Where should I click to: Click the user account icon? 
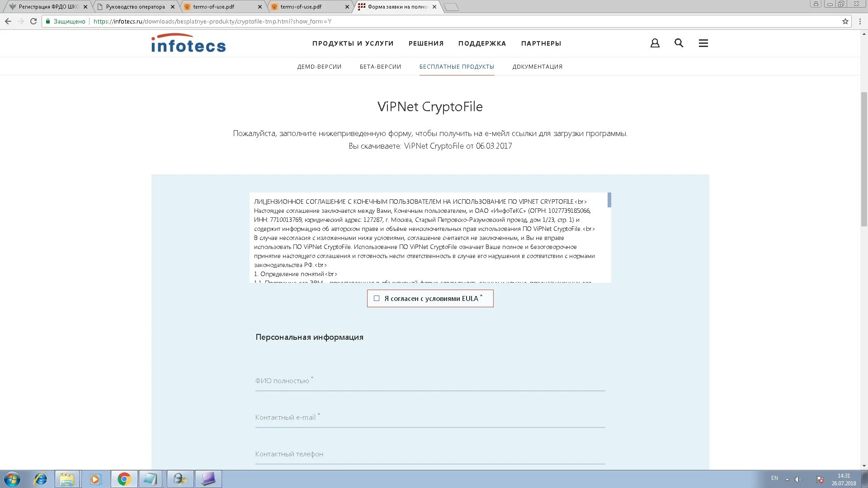[654, 43]
